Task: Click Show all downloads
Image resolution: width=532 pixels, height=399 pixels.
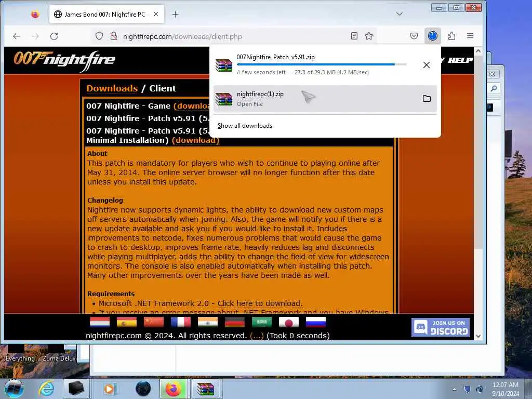Action: 245,126
